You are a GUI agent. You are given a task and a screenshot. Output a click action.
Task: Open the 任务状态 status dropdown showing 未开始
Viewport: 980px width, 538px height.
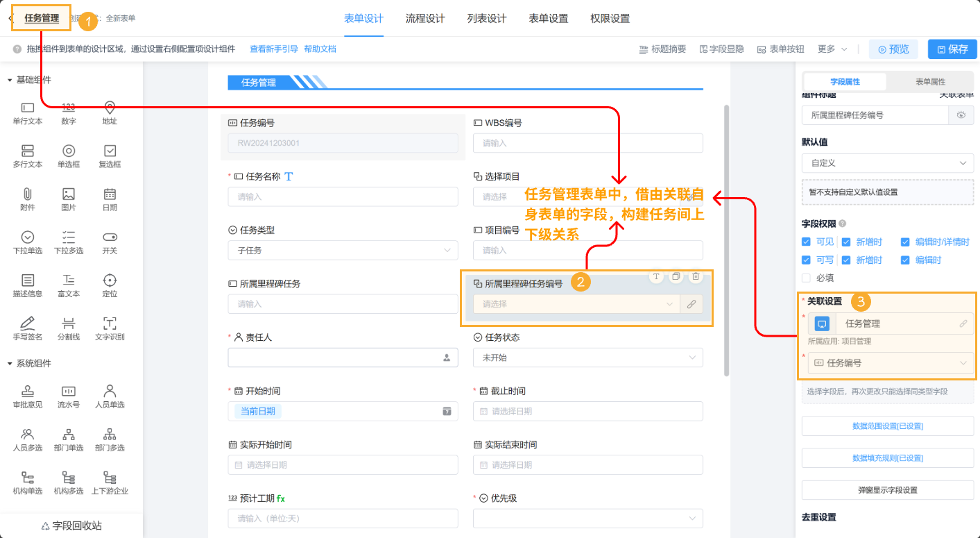pos(587,357)
